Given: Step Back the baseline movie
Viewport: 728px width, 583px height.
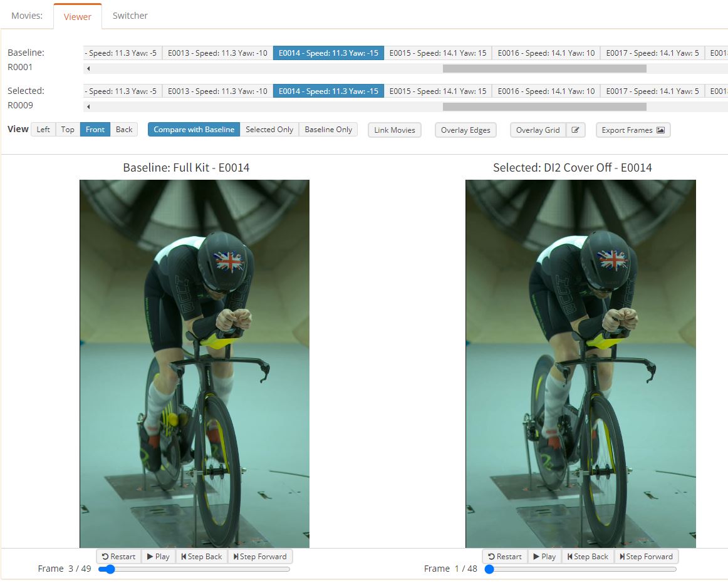Looking at the screenshot, I should tap(201, 556).
